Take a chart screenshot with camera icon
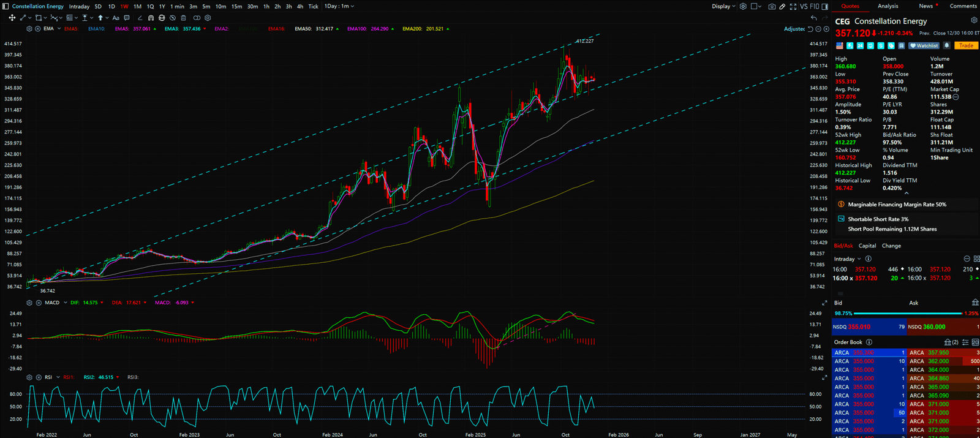The height and width of the screenshot is (438, 980). 772,6
